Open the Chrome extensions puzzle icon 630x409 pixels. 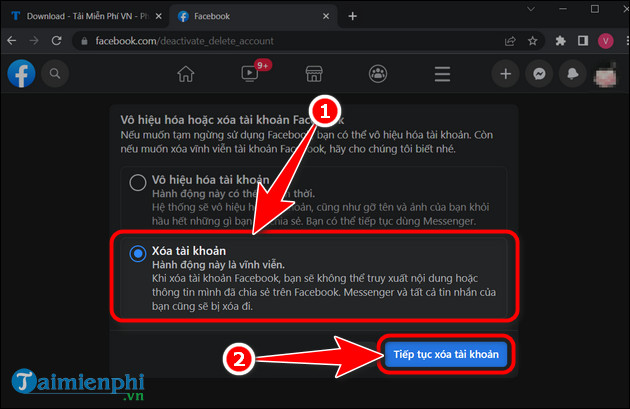(560, 41)
